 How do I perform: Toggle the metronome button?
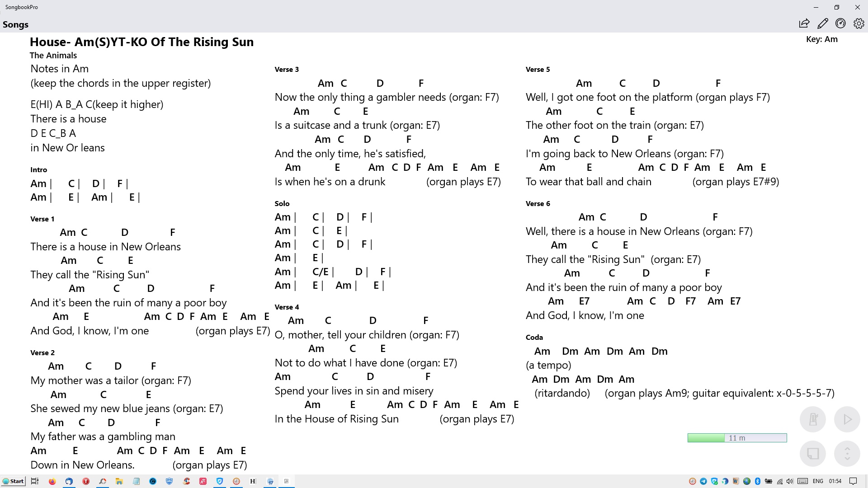tap(813, 419)
